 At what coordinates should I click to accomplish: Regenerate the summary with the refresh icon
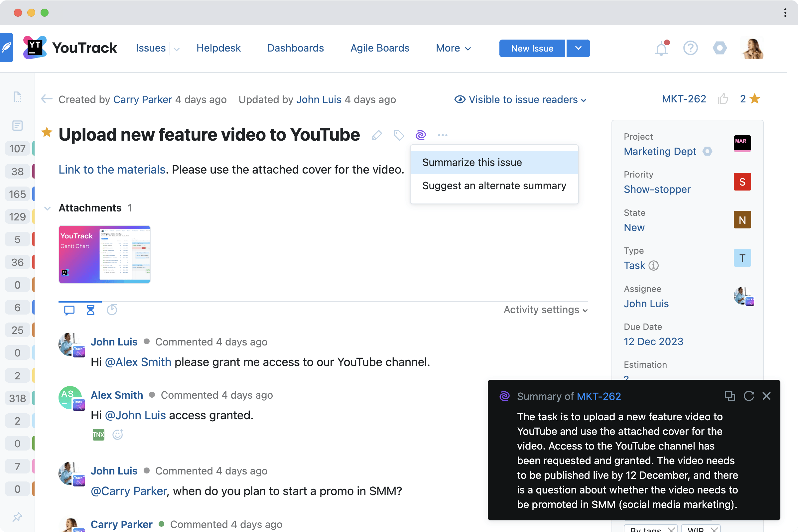(x=749, y=396)
